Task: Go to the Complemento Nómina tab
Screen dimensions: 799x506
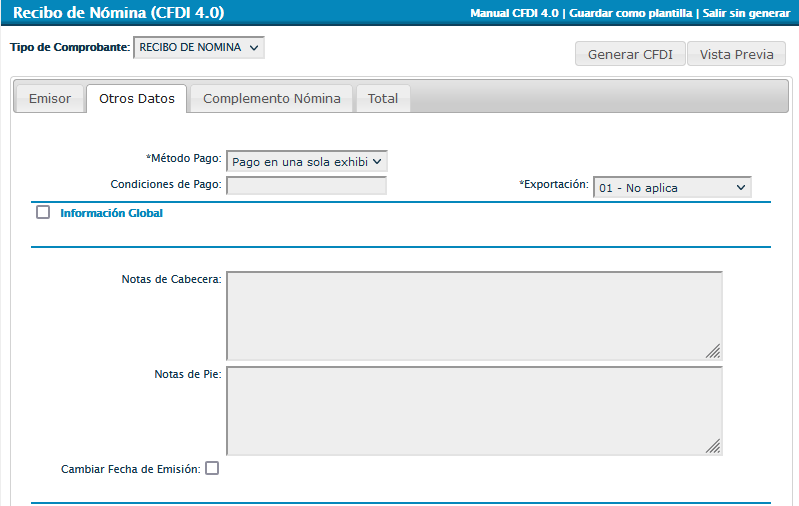Action: [272, 99]
